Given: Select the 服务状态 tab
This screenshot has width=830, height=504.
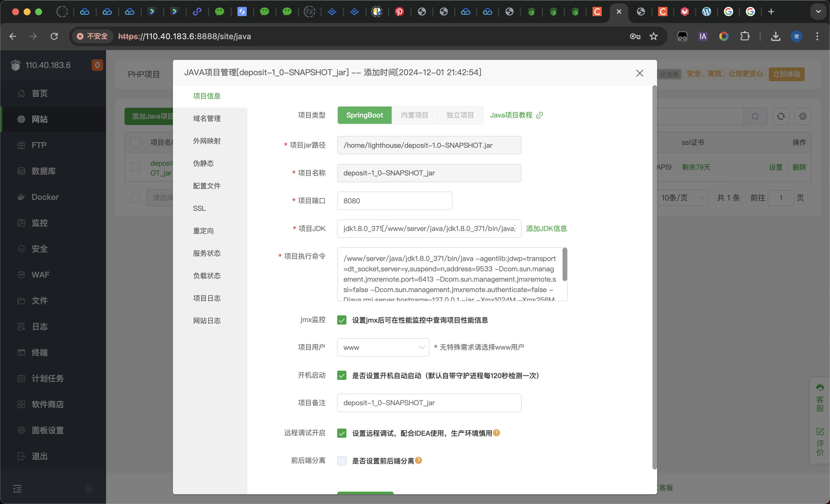Looking at the screenshot, I should (x=207, y=253).
